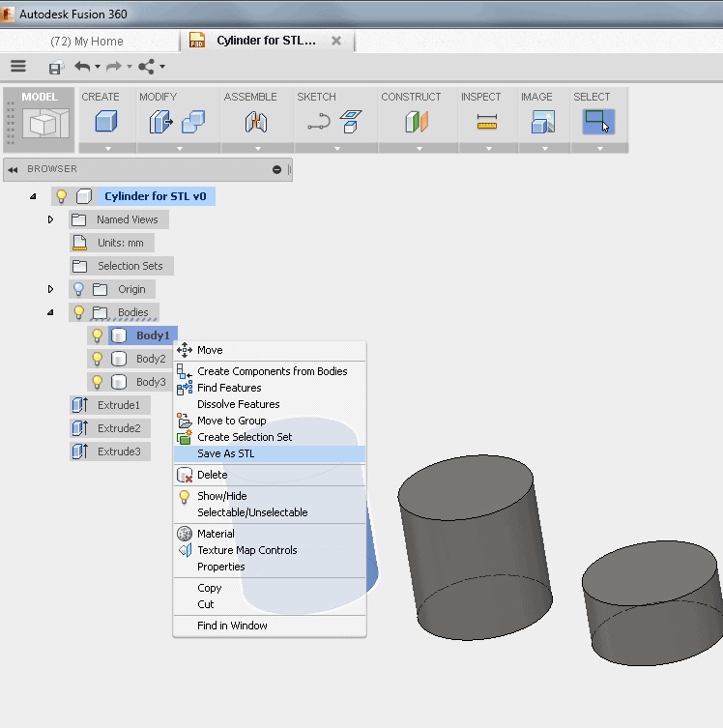The width and height of the screenshot is (723, 728).
Task: Click the browser options round button
Action: (277, 169)
